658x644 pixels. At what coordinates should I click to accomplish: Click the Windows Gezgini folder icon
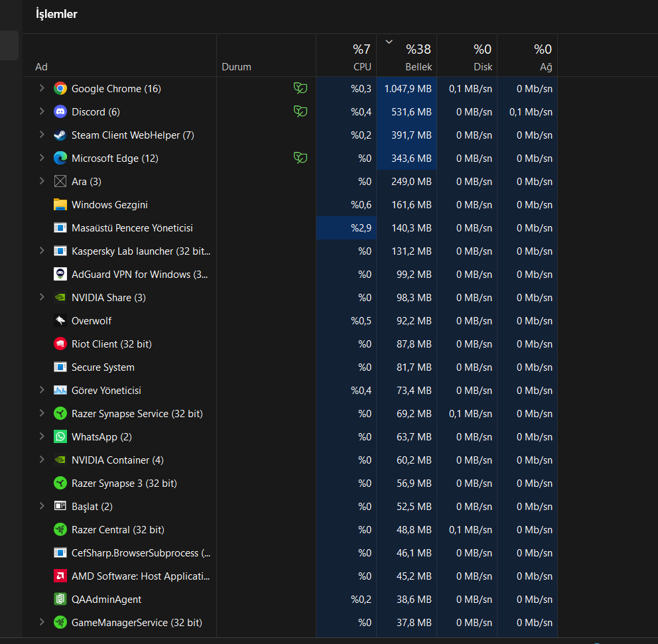(60, 205)
